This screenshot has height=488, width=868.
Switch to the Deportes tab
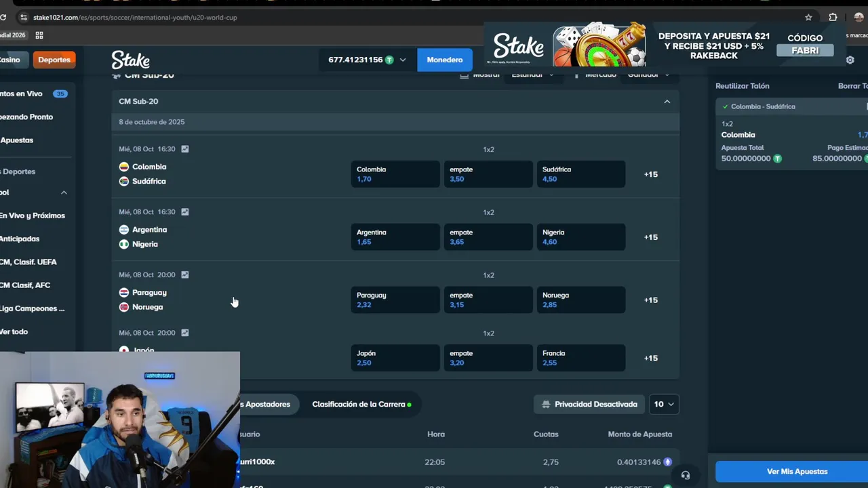click(54, 60)
